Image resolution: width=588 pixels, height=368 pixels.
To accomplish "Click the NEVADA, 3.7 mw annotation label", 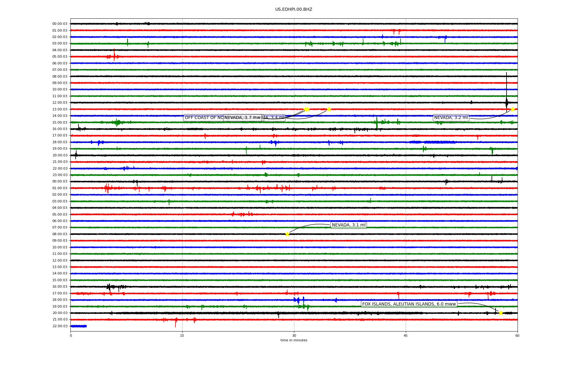I will click(x=243, y=118).
